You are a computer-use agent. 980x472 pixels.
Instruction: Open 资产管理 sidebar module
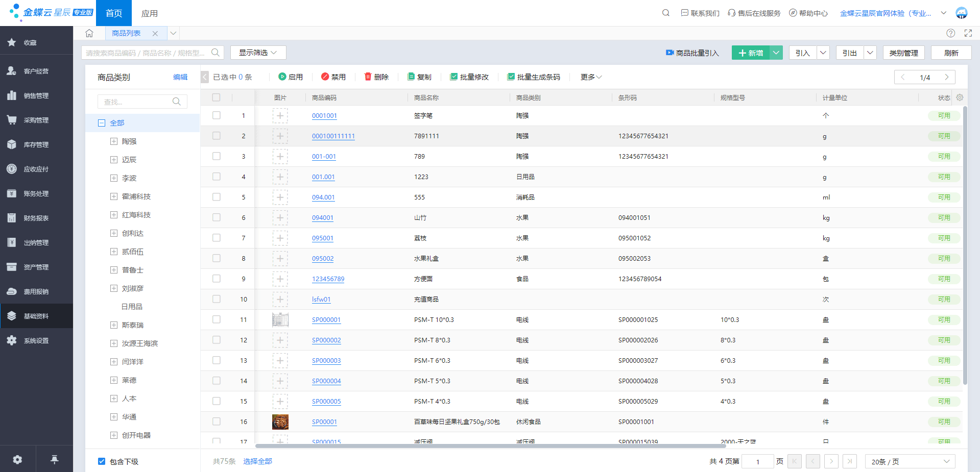pos(36,267)
